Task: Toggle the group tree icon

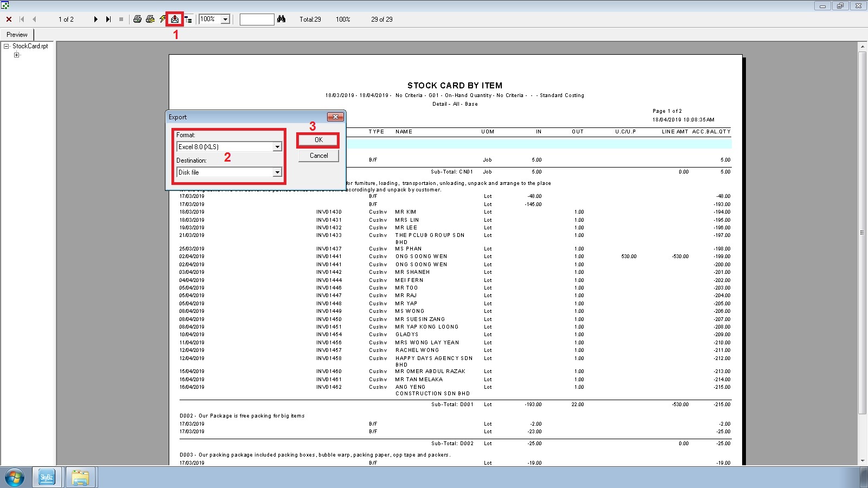Action: point(188,20)
